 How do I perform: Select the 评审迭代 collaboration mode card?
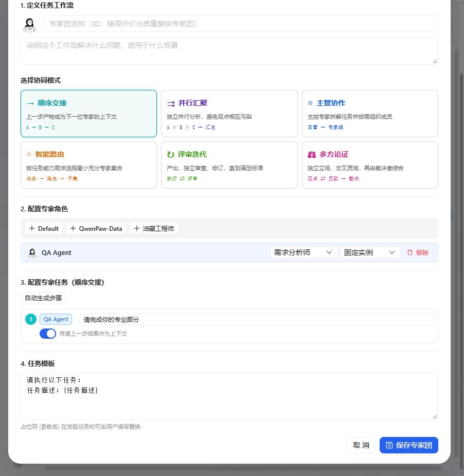click(x=229, y=165)
